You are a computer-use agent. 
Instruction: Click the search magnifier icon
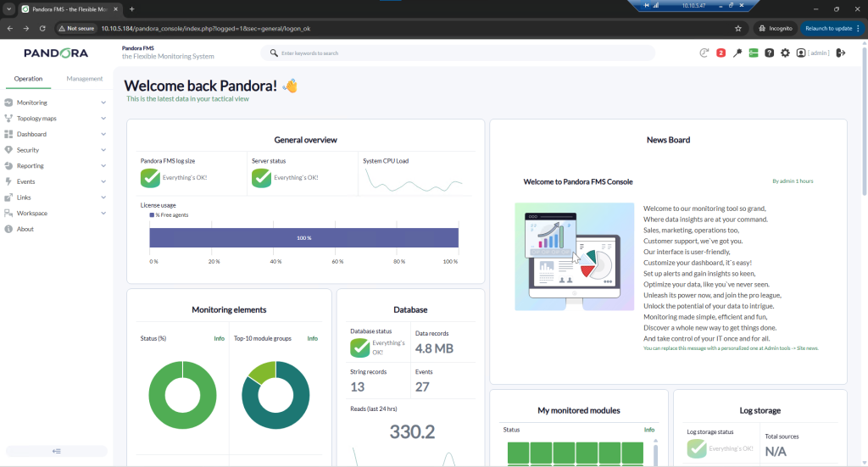click(x=274, y=53)
